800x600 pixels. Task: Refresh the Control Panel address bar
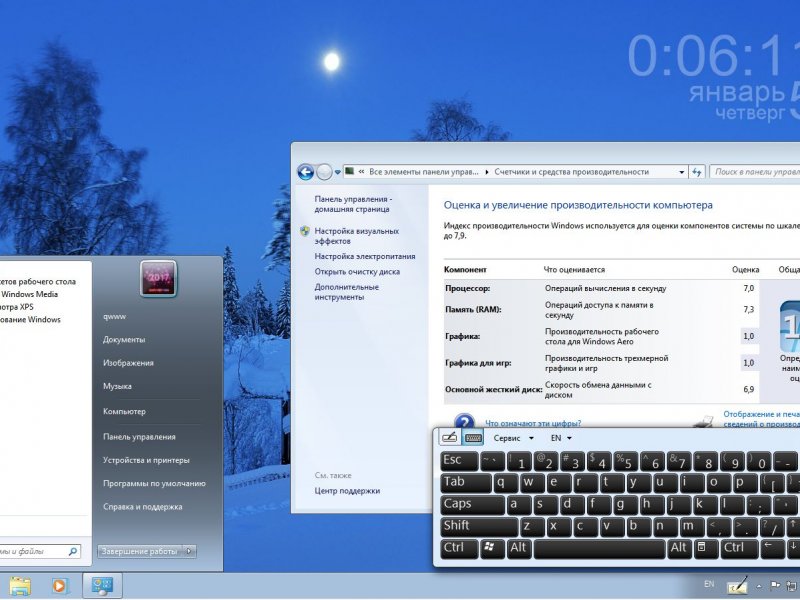point(696,172)
